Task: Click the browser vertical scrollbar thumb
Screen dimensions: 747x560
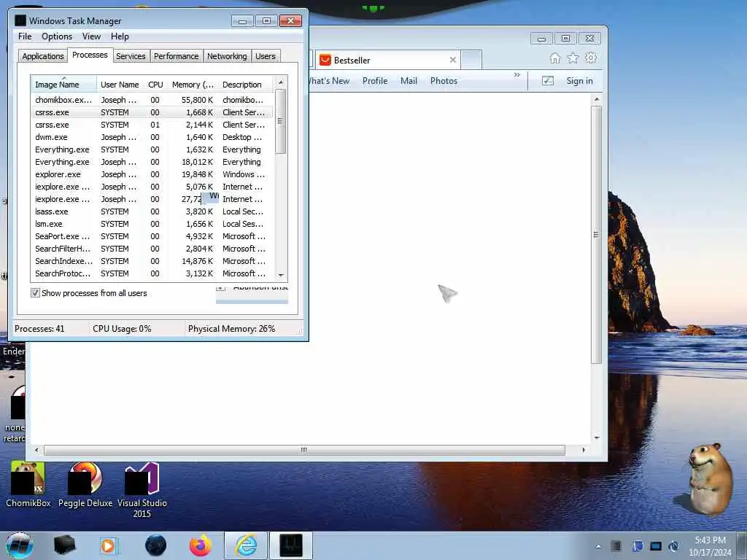Action: 597,234
